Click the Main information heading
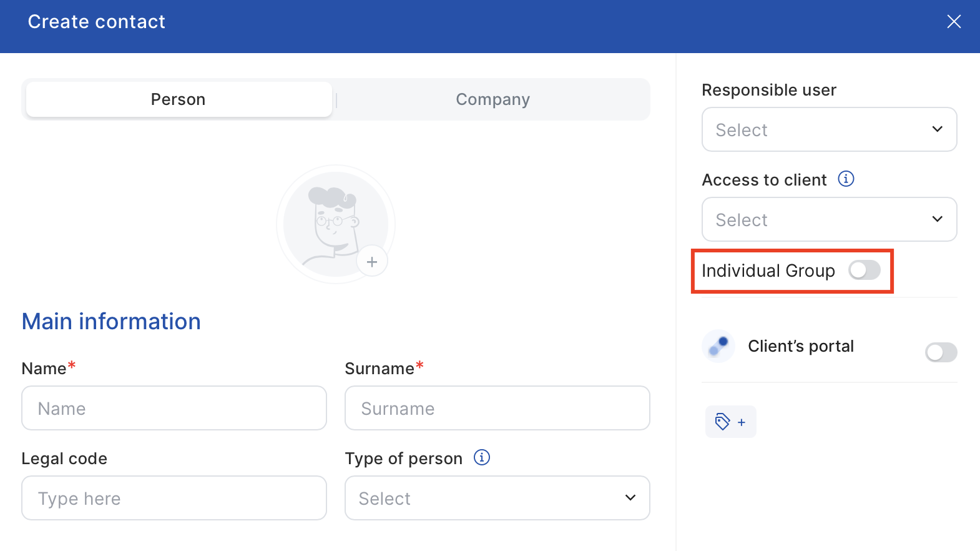The width and height of the screenshot is (980, 551). click(x=111, y=321)
